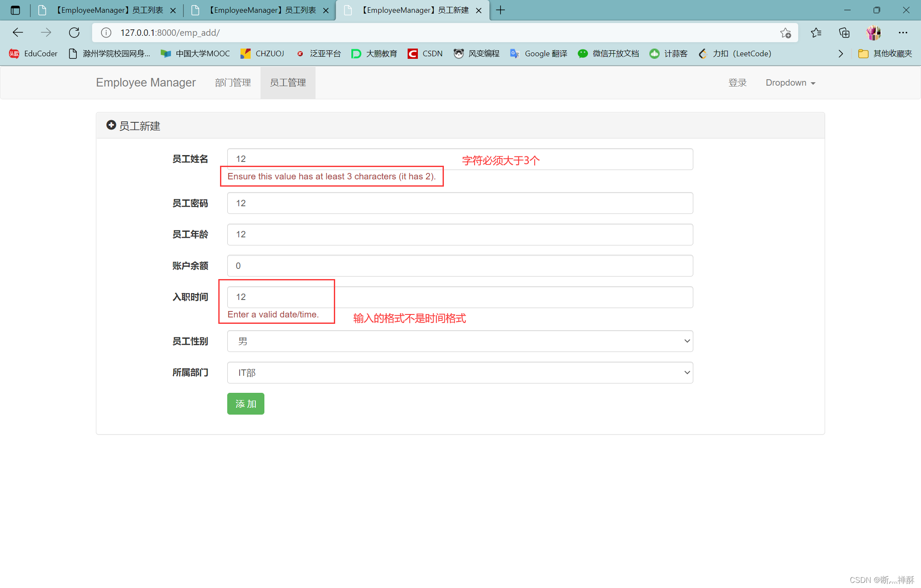
Task: Open the browser profile avatar
Action: [x=873, y=33]
